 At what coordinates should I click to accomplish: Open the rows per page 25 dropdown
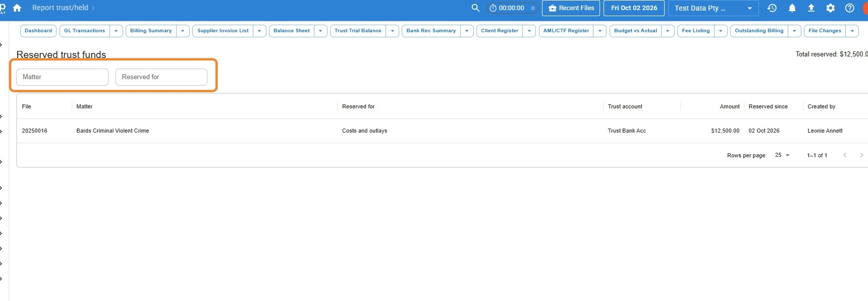point(782,155)
